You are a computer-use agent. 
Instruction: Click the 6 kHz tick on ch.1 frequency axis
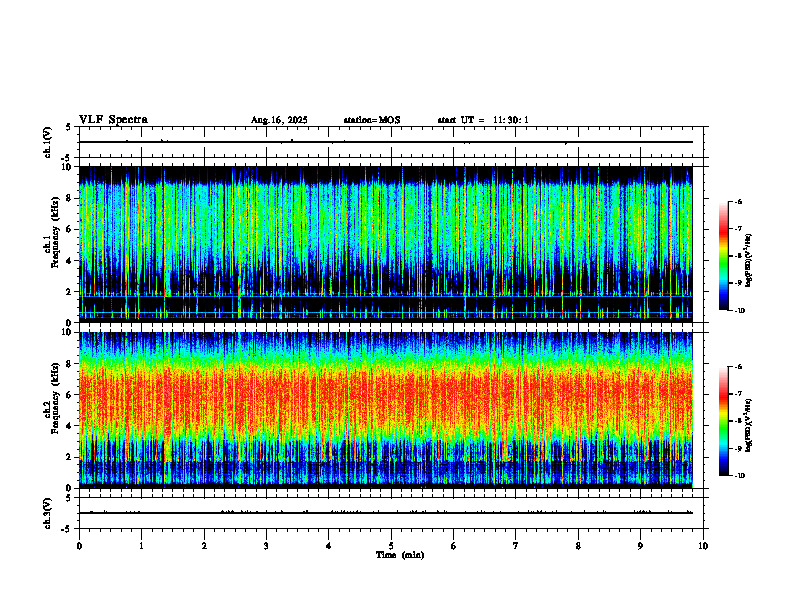click(70, 229)
